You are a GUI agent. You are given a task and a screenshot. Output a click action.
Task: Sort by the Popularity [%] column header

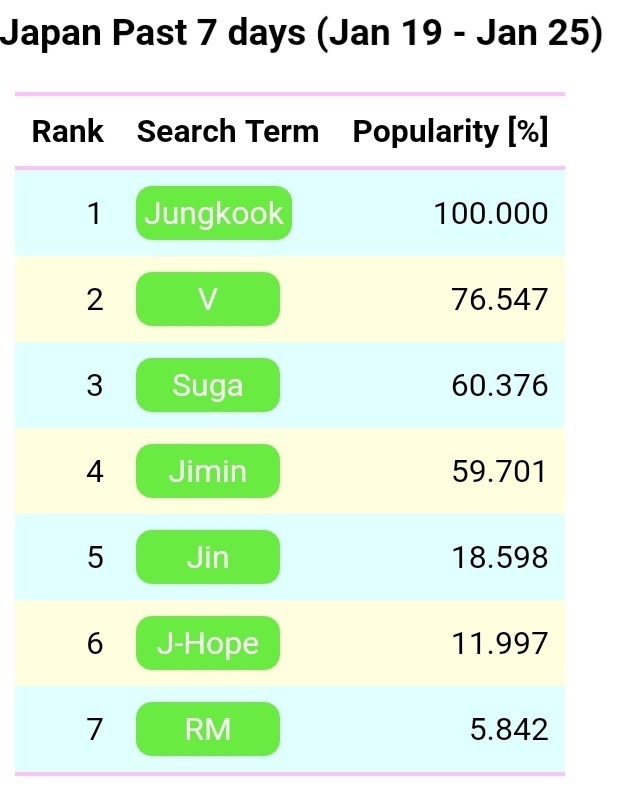[x=450, y=131]
